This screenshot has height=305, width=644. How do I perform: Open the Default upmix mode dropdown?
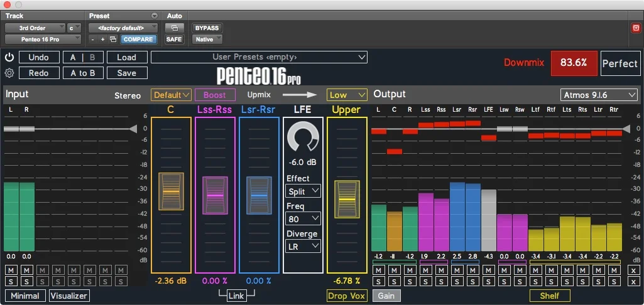pos(171,95)
